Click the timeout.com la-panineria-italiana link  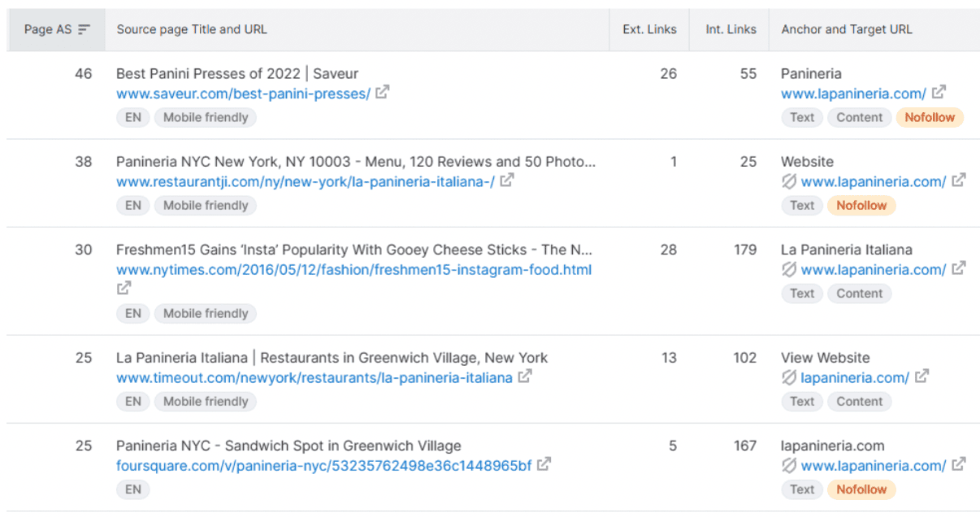click(314, 377)
